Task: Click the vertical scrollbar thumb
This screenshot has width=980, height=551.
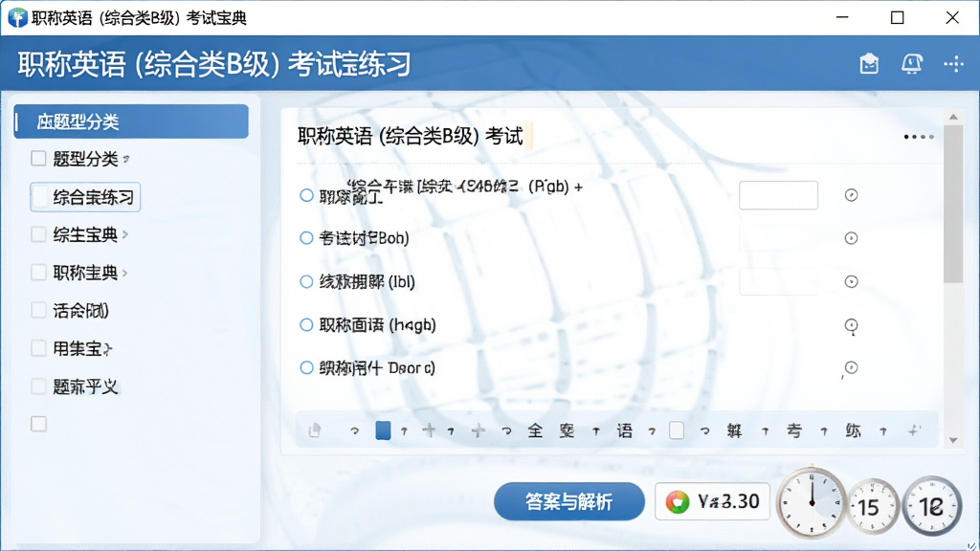Action: 953,205
